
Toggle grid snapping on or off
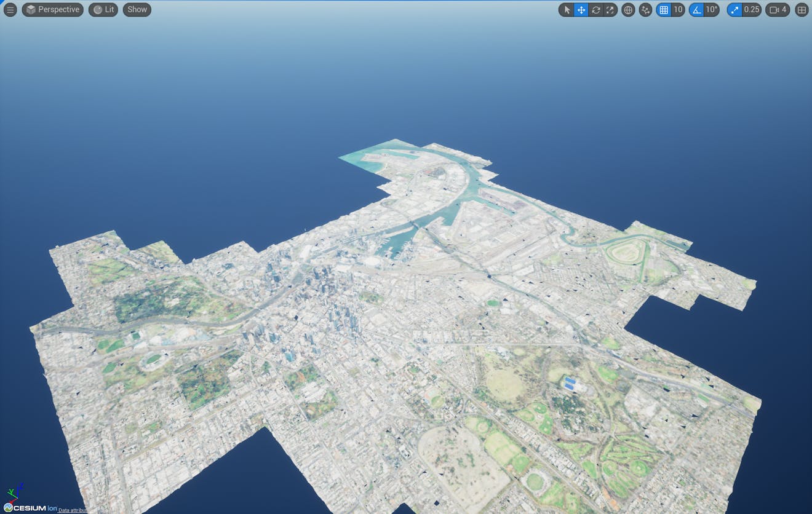pos(665,9)
